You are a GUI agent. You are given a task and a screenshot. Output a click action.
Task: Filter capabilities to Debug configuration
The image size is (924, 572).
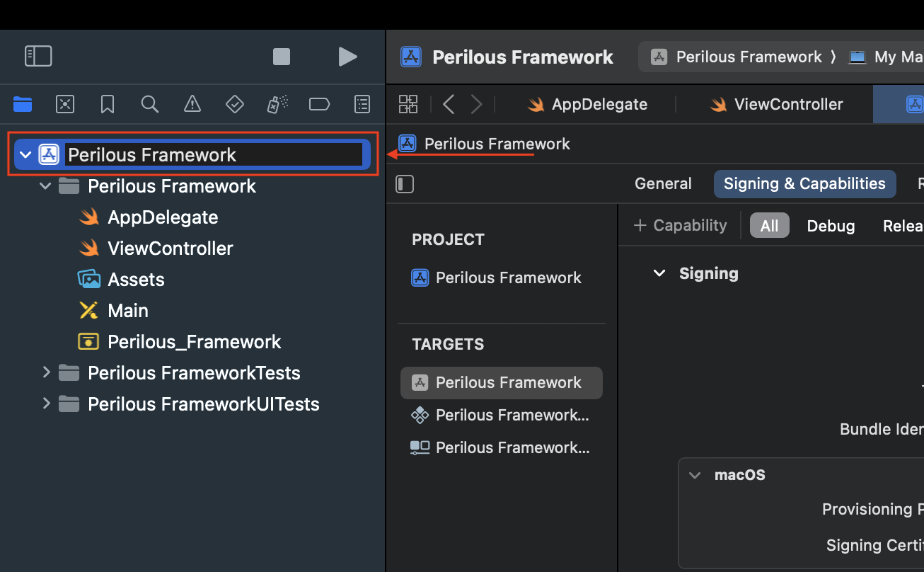point(831,226)
